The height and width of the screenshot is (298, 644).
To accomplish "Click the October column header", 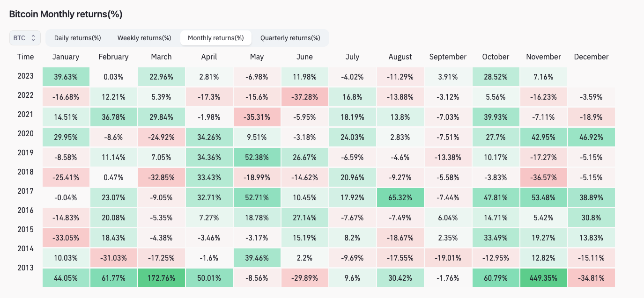I will click(x=496, y=57).
